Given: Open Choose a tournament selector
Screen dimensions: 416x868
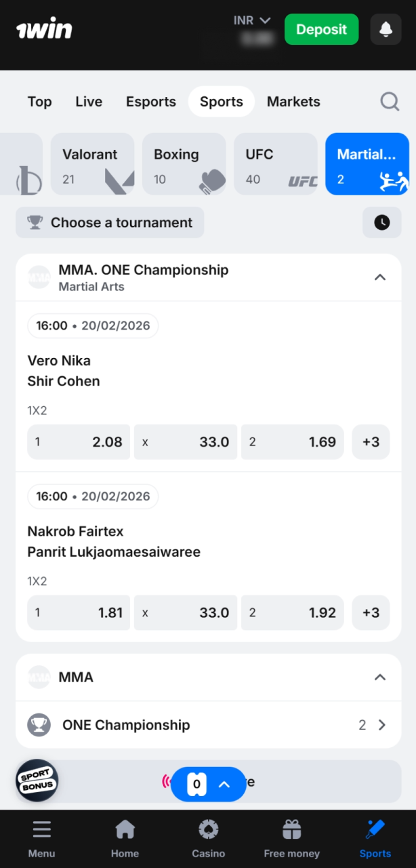Looking at the screenshot, I should (x=109, y=222).
